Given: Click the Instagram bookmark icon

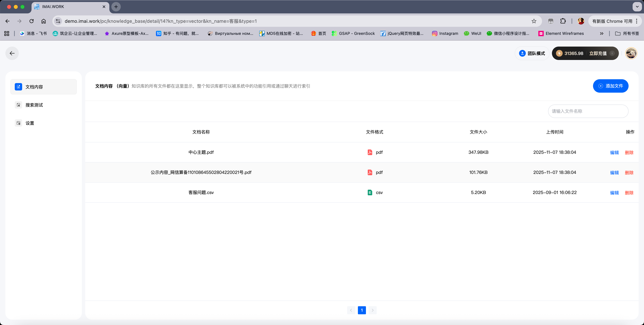Looking at the screenshot, I should tap(435, 33).
